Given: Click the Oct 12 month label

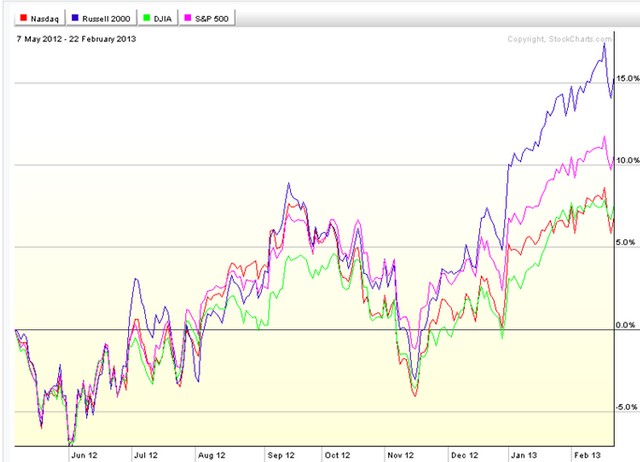Looking at the screenshot, I should click(x=337, y=455).
